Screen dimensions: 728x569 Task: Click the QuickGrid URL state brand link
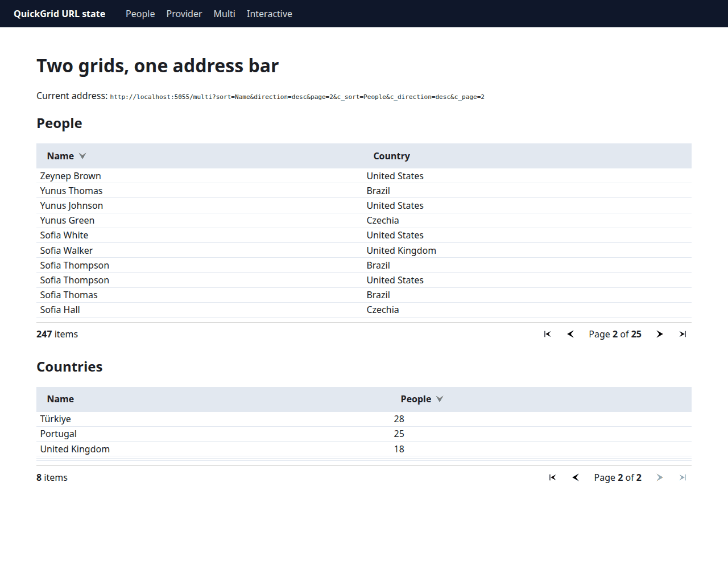pyautogui.click(x=59, y=14)
